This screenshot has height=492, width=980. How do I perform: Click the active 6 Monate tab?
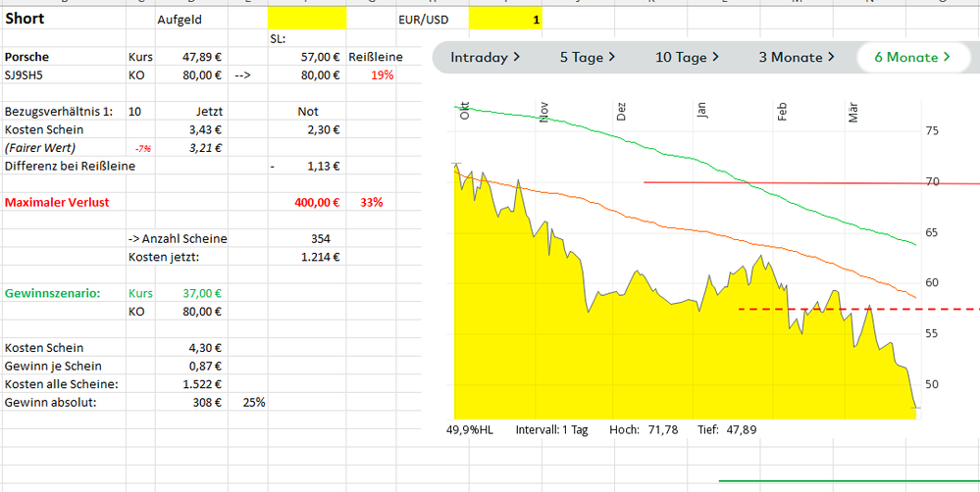(x=912, y=57)
